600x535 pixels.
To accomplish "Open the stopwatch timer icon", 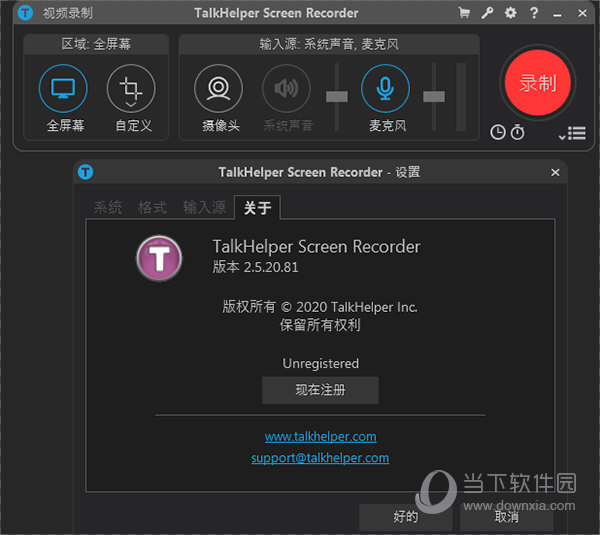I will tap(518, 132).
